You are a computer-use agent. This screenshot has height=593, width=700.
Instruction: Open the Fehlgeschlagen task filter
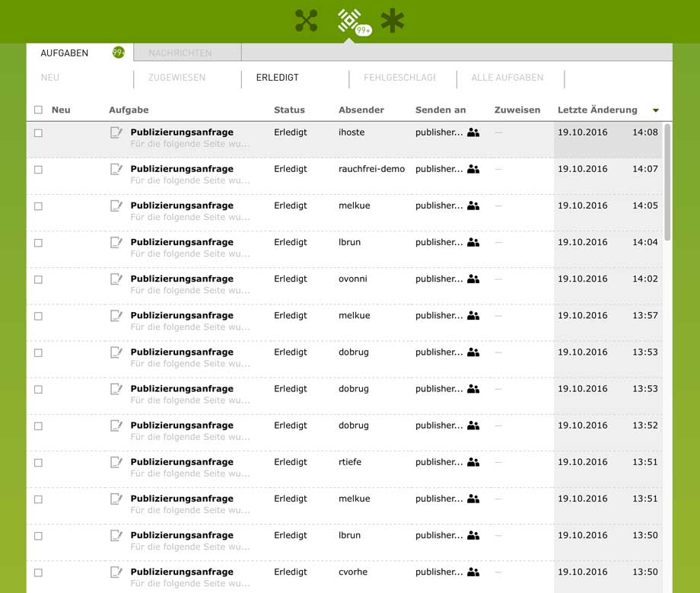pyautogui.click(x=399, y=78)
